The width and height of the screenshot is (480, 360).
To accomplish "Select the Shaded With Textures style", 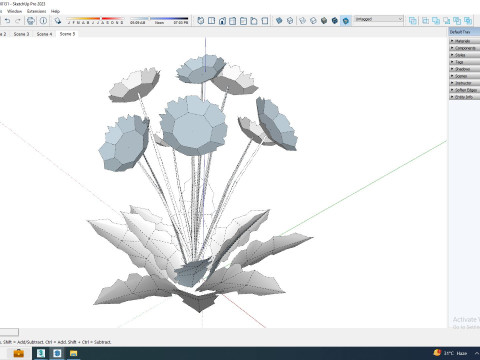I will (335, 21).
